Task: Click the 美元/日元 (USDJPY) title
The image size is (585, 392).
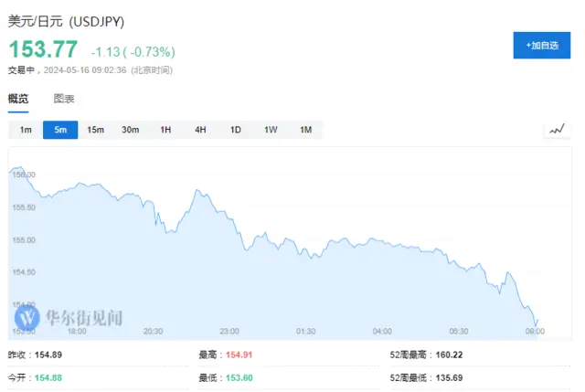Action: point(66,21)
